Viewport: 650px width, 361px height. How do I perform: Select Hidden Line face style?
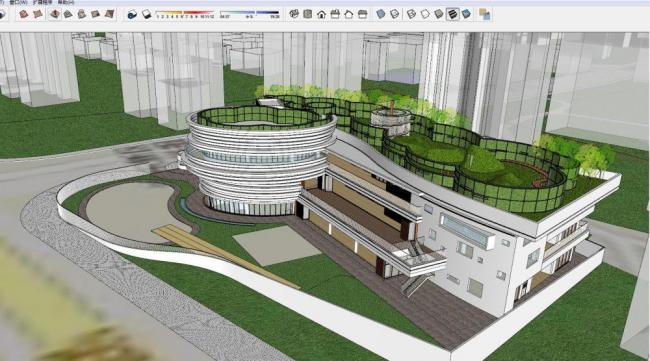425,15
